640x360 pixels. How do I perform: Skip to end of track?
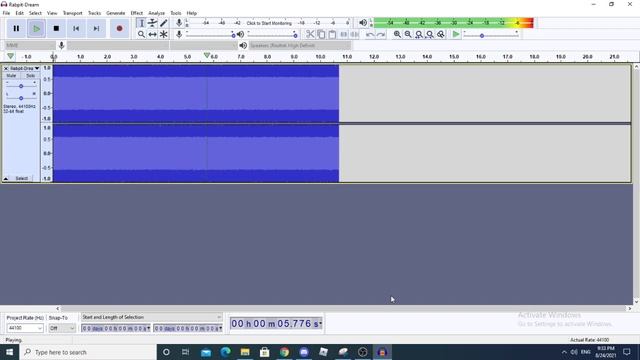(x=96, y=29)
